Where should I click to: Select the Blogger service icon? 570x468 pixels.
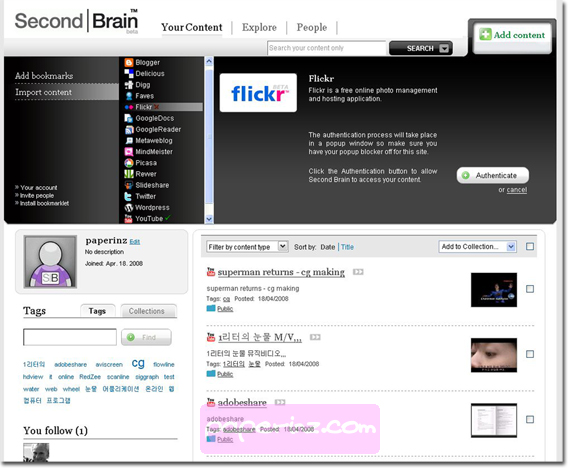tap(129, 63)
